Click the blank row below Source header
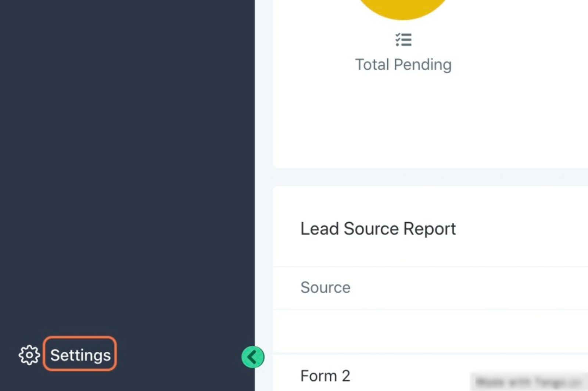The image size is (588, 391). (x=430, y=331)
